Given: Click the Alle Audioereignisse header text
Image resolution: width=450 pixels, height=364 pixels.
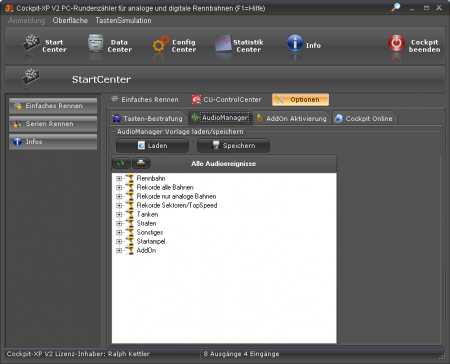Looking at the screenshot, I should click(x=223, y=164).
